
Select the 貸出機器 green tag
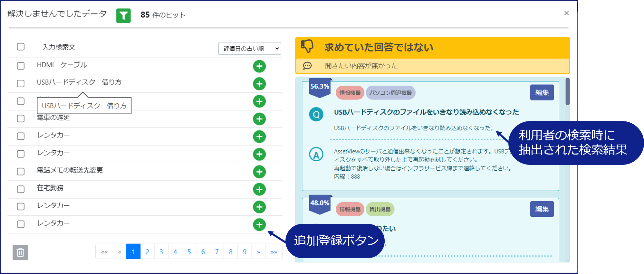pyautogui.click(x=380, y=209)
